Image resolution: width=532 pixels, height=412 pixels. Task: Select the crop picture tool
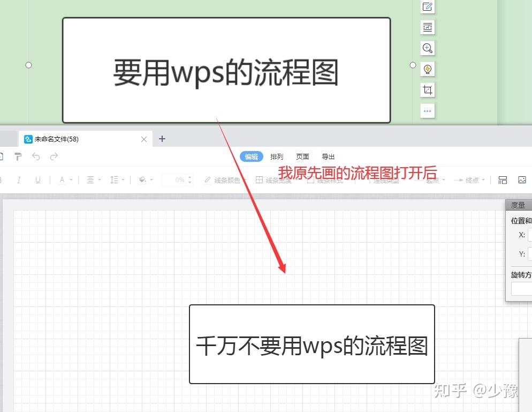point(428,90)
